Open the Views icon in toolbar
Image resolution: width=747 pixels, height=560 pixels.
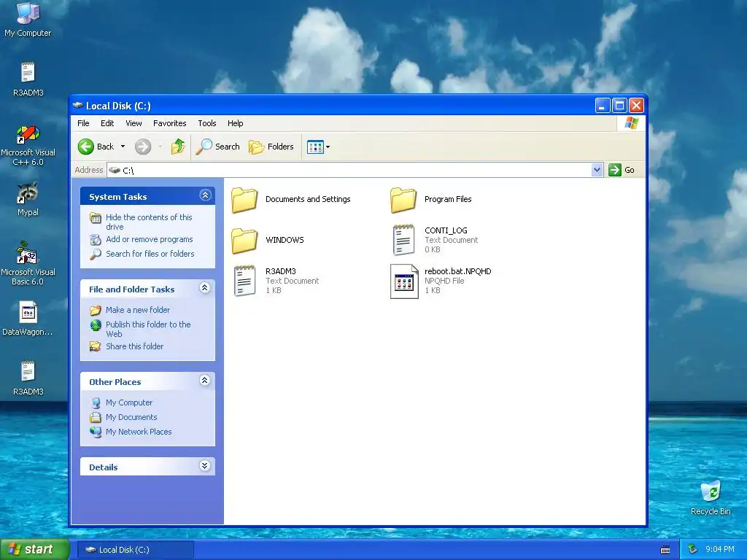[x=315, y=147]
